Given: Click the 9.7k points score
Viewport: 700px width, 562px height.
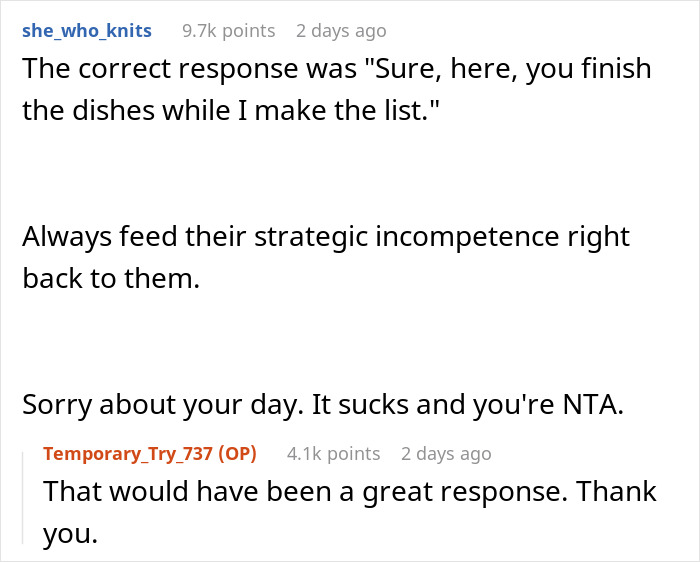Looking at the screenshot, I should click(228, 31).
